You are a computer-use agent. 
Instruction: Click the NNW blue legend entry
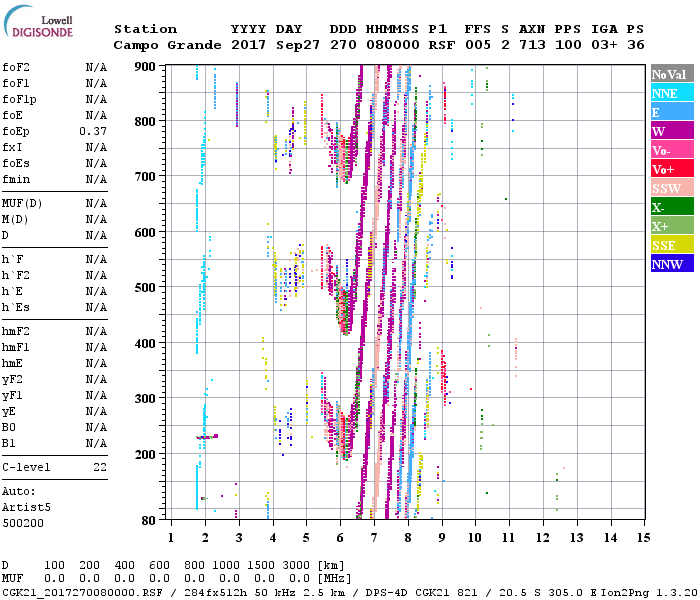pos(671,264)
